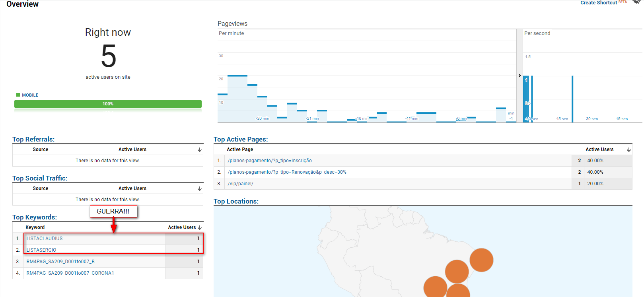Click the Active Users header in Top Referrals
Screen dimensions: 644x297
tap(132, 149)
